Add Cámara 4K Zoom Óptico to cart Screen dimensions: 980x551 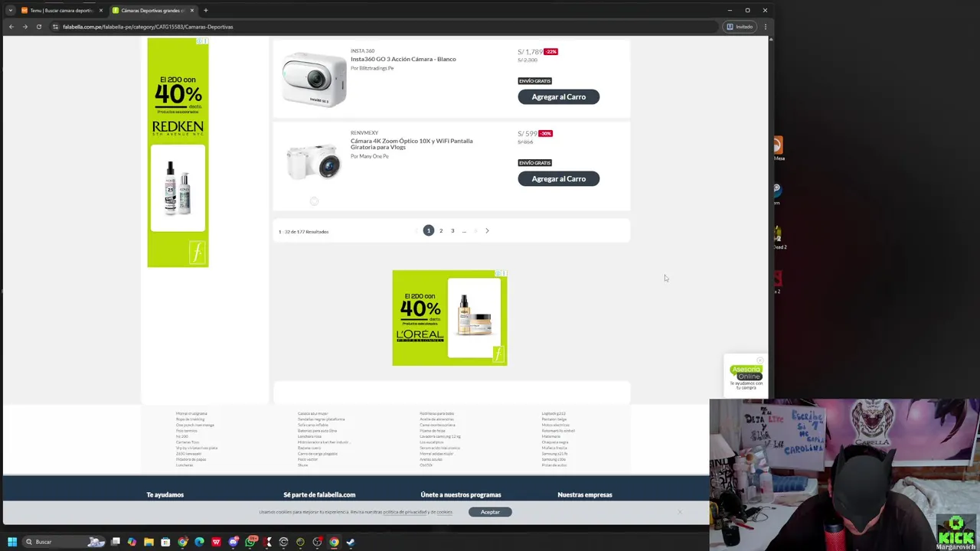point(558,178)
